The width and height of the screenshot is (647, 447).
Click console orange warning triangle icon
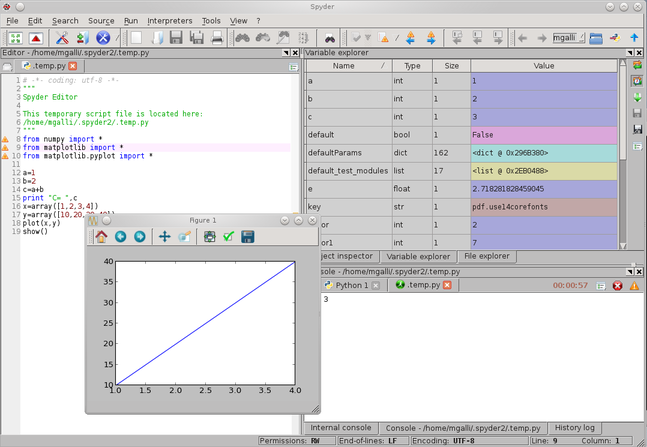coord(634,286)
